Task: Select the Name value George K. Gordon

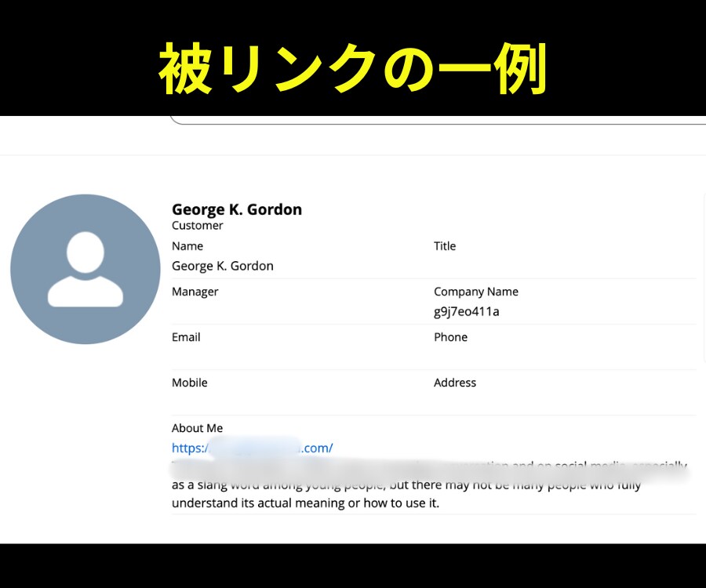Action: coord(223,266)
